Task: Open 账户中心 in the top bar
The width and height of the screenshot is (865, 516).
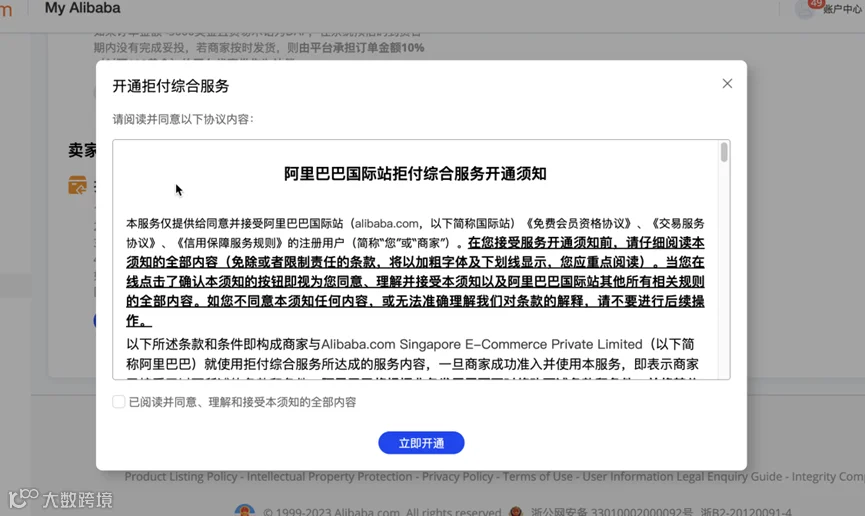Action: [x=842, y=9]
